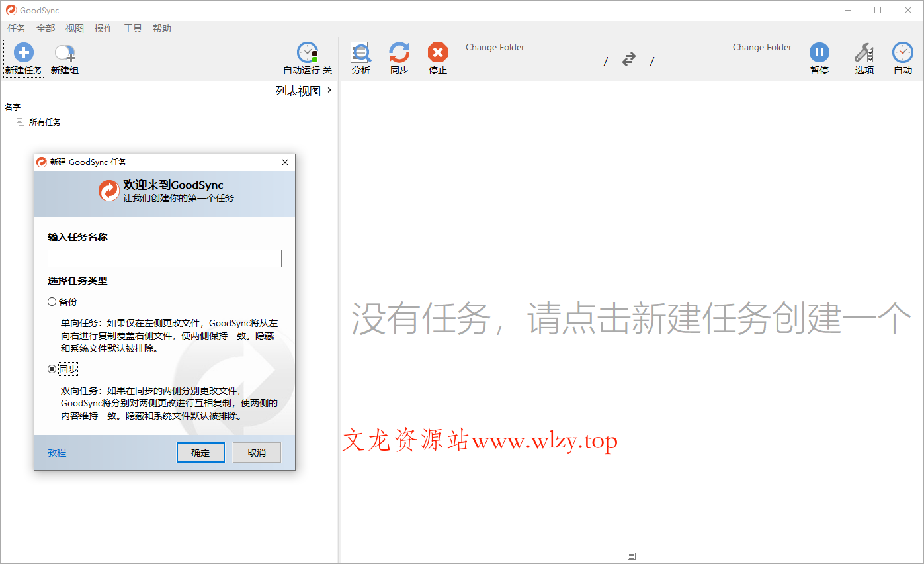Select the 同步 (Sync) task type
This screenshot has height=564, width=924.
coord(52,369)
